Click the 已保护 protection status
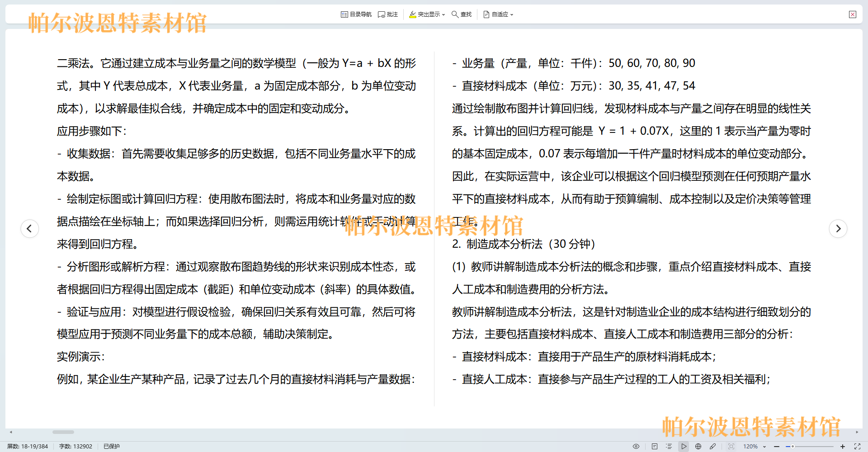This screenshot has width=868, height=452. [x=111, y=446]
